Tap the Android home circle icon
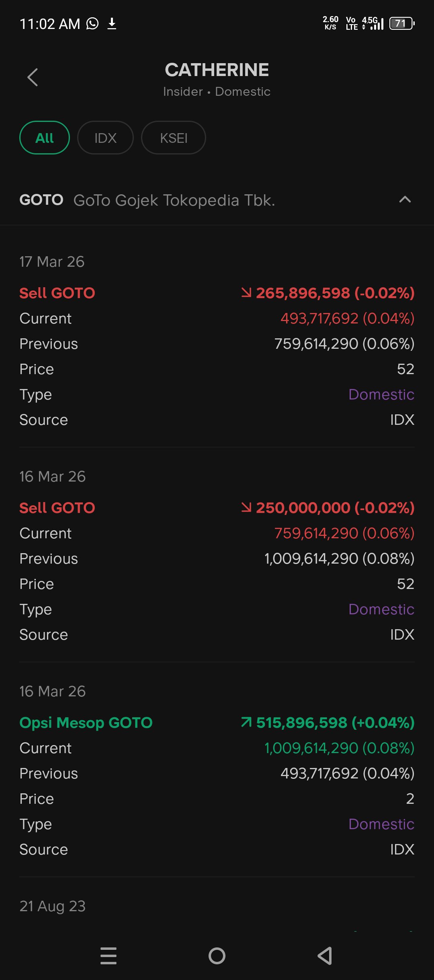The height and width of the screenshot is (980, 434). (x=217, y=956)
